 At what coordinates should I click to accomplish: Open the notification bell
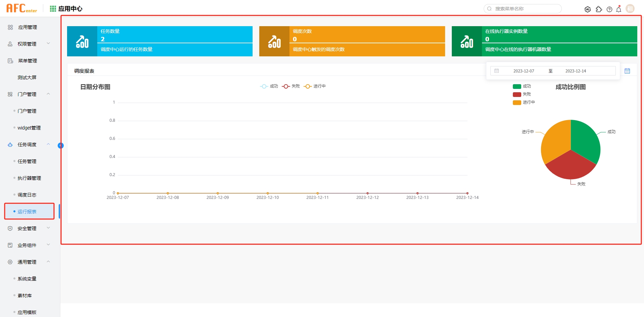(x=619, y=9)
